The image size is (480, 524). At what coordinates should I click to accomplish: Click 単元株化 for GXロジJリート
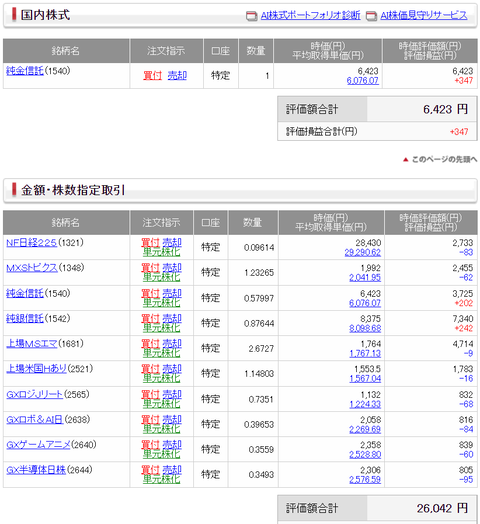(161, 404)
